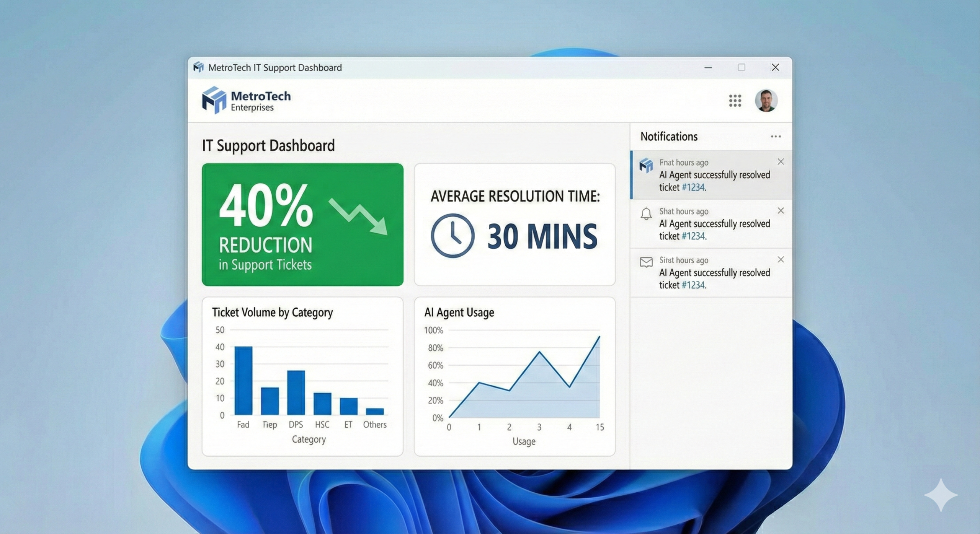The width and height of the screenshot is (980, 534).
Task: Open ticket #1234 link in envelope notification
Action: pyautogui.click(x=693, y=285)
